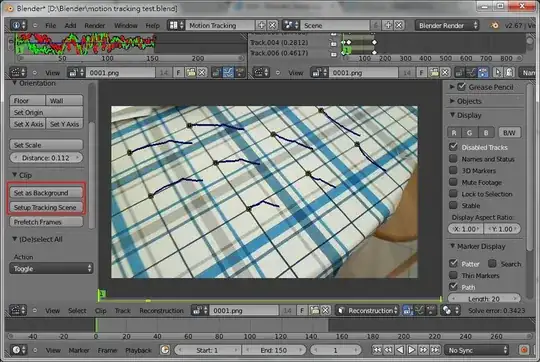The height and width of the screenshot is (362, 540).
Task: Enable 3D Markers display
Action: pyautogui.click(x=454, y=170)
